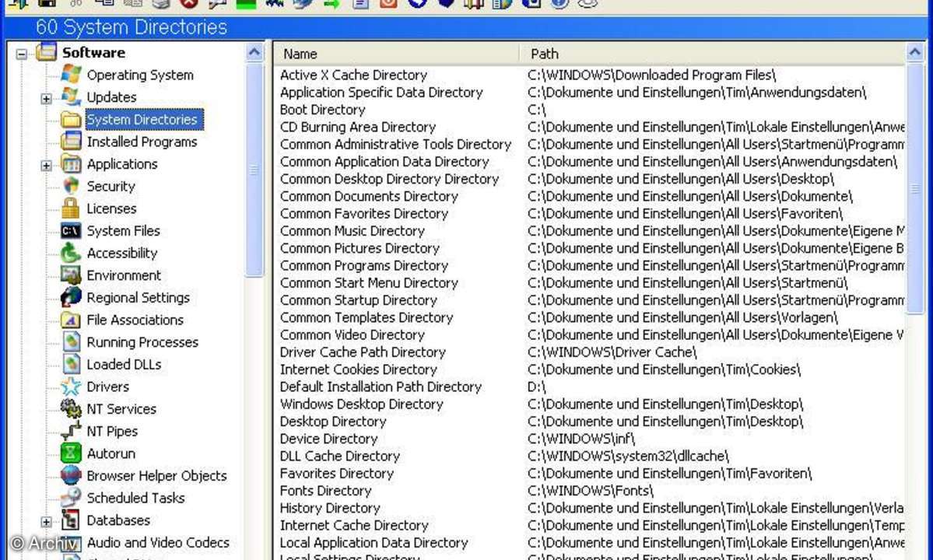
Task: Click Common Templates Directory
Action: (367, 317)
